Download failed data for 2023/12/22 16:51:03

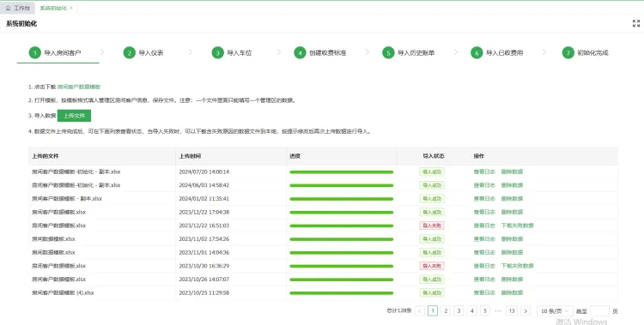point(517,226)
